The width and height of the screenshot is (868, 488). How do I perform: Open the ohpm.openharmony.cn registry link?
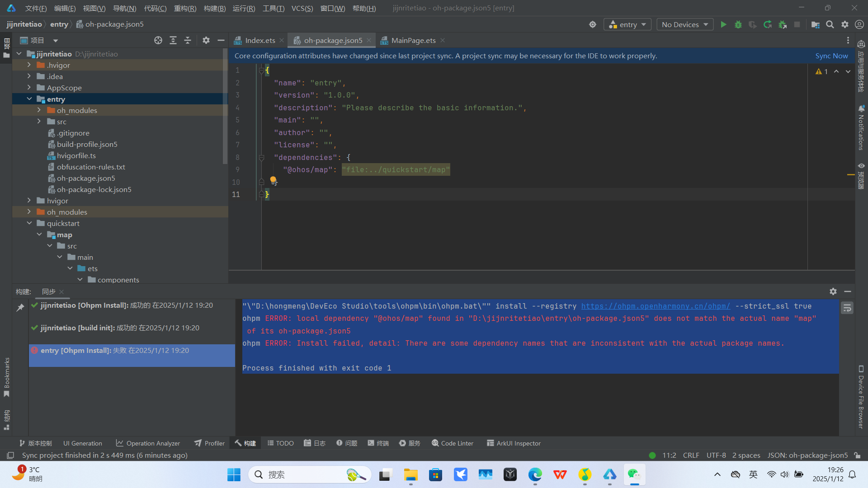[x=656, y=306]
